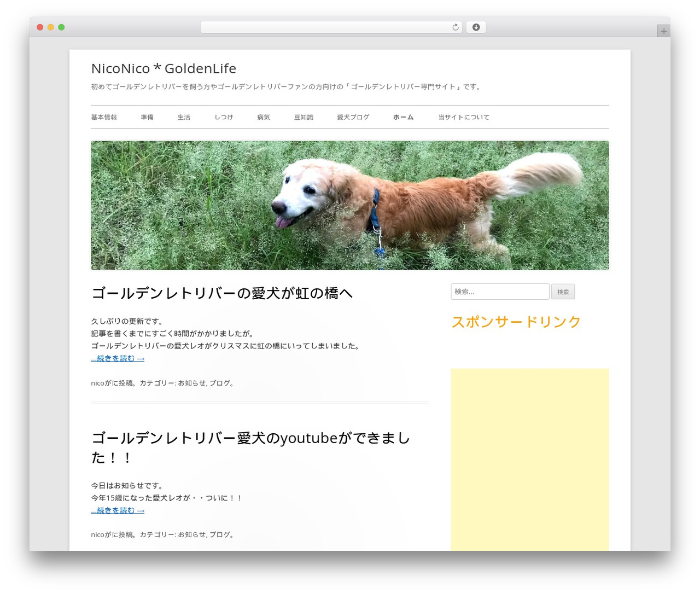The height and width of the screenshot is (593, 700).
Task: Open the 病気 menu section
Action: (264, 117)
